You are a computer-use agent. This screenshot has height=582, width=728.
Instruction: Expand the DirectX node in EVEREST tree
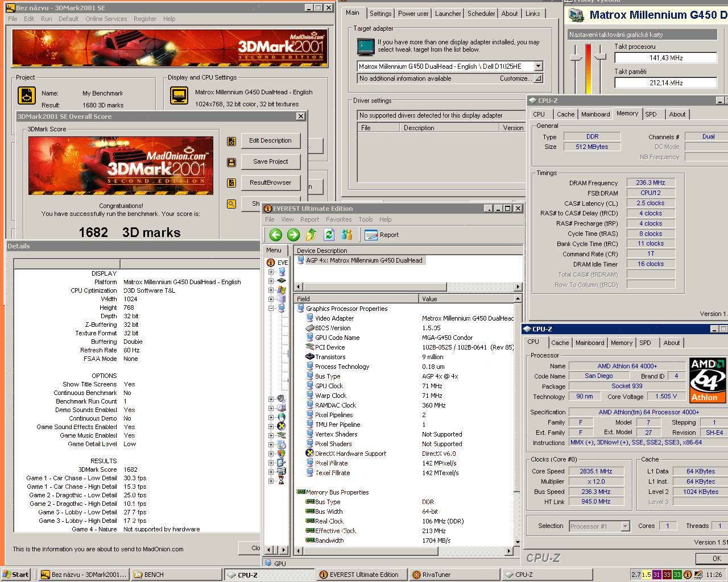(271, 426)
